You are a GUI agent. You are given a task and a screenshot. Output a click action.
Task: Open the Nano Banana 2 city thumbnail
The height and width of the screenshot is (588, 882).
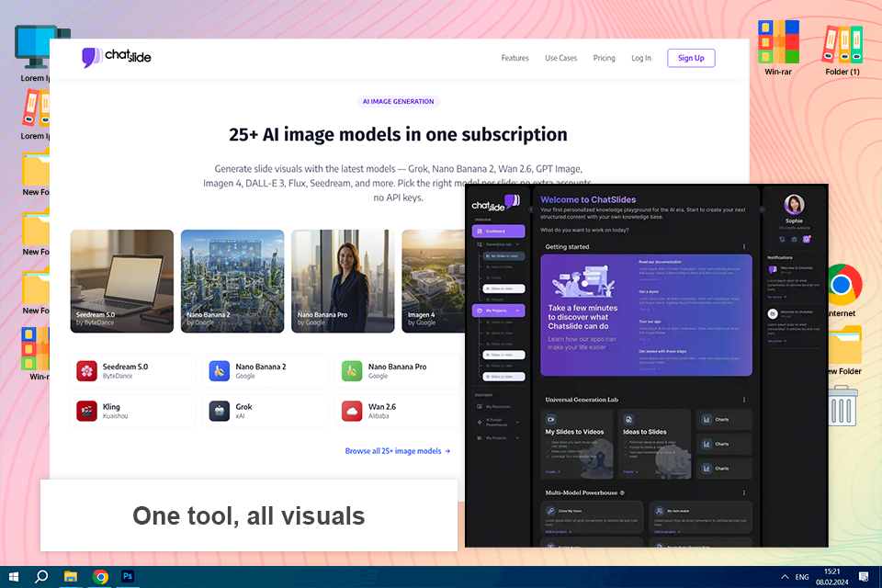click(x=232, y=281)
